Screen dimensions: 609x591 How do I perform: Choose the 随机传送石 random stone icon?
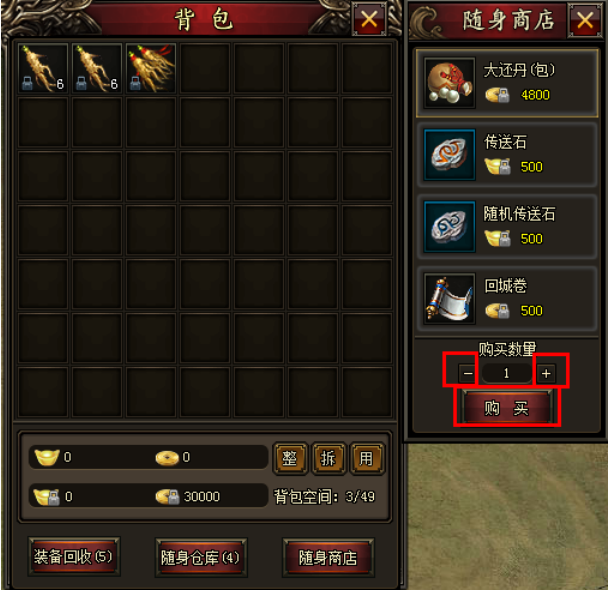pyautogui.click(x=449, y=227)
